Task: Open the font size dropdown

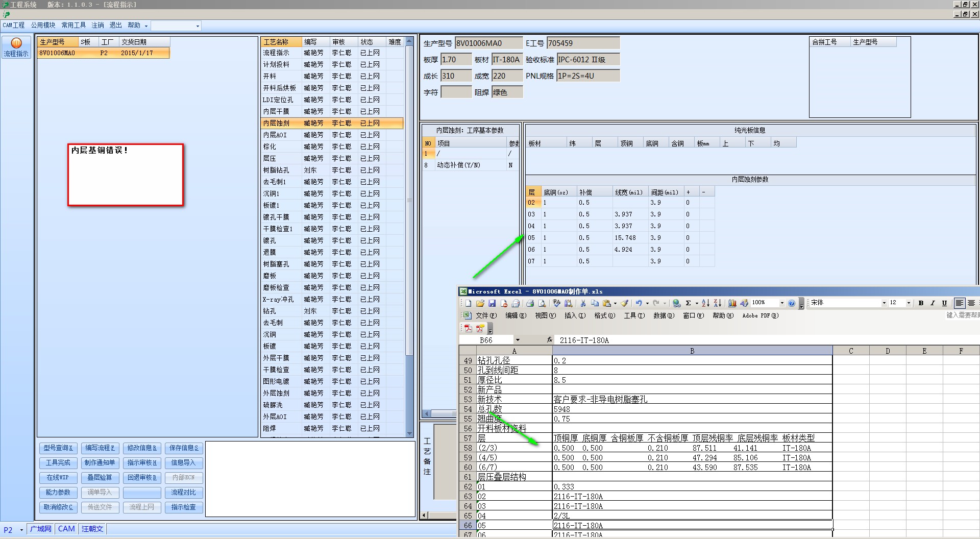Action: pyautogui.click(x=909, y=303)
